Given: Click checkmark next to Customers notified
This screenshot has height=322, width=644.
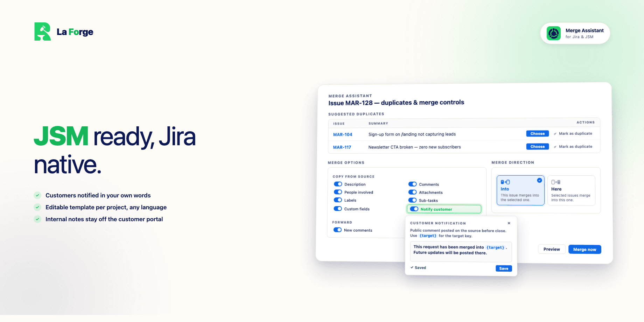Looking at the screenshot, I should click(37, 195).
